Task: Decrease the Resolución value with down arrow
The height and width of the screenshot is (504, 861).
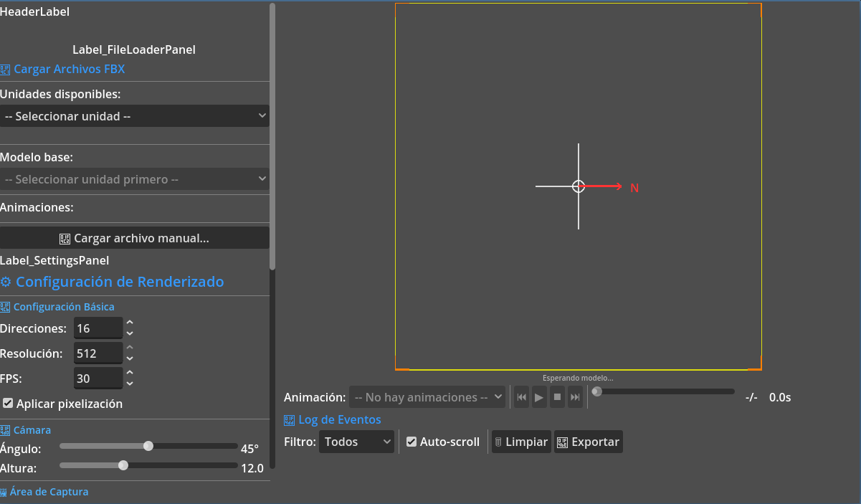Action: coord(130,358)
